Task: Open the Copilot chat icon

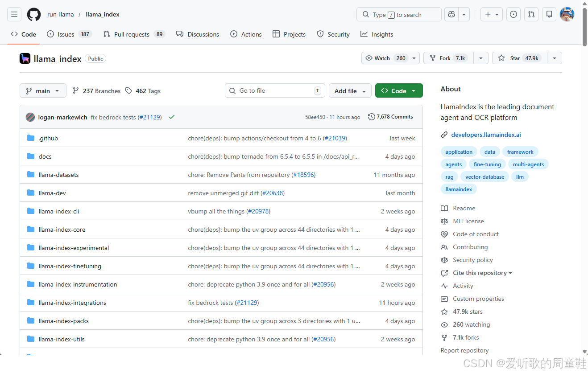Action: [x=451, y=14]
